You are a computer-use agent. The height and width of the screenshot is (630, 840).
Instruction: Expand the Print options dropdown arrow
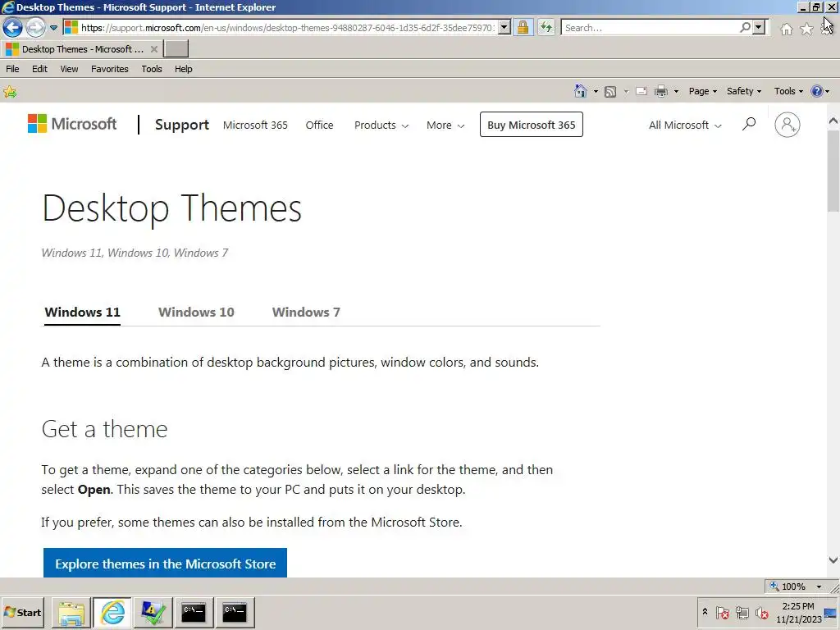pos(676,92)
